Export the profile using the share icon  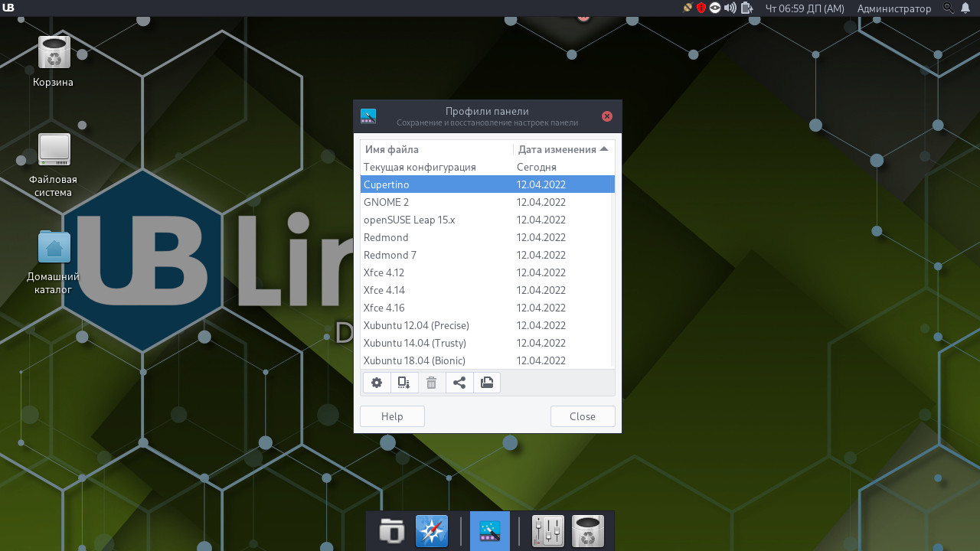coord(459,383)
